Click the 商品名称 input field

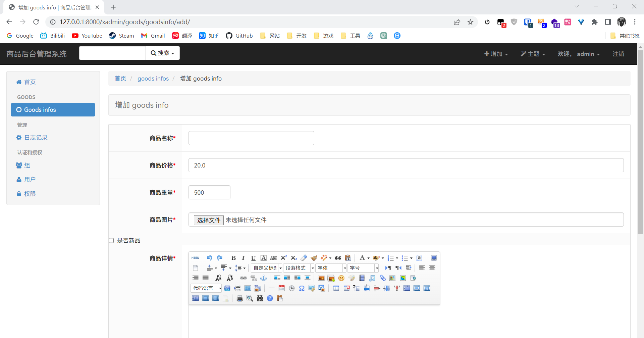pyautogui.click(x=251, y=138)
